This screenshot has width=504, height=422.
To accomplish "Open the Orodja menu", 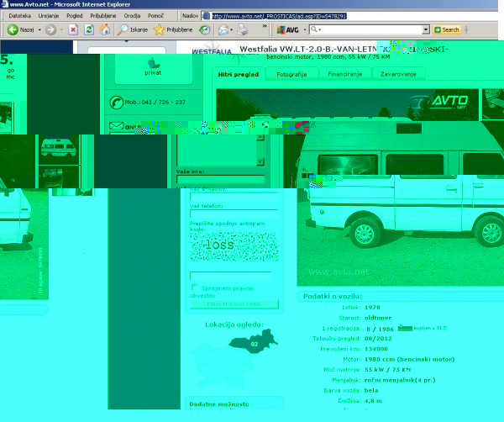I will [132, 16].
